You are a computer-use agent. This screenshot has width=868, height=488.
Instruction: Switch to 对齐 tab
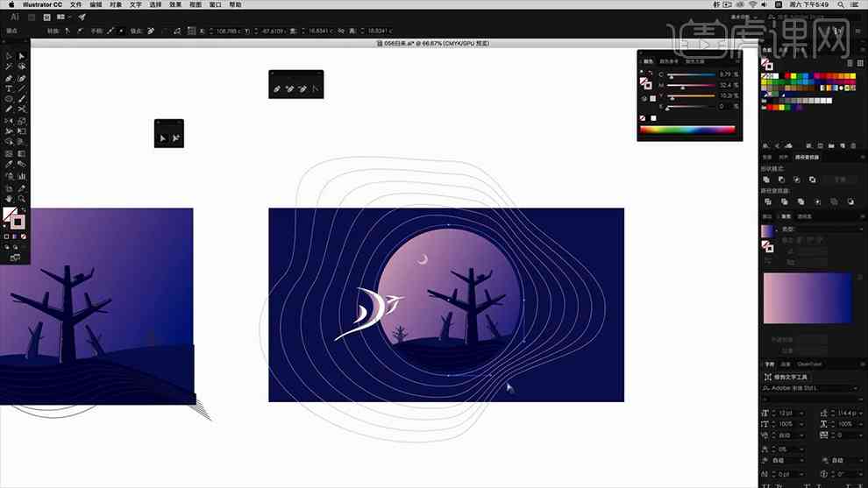(x=783, y=157)
